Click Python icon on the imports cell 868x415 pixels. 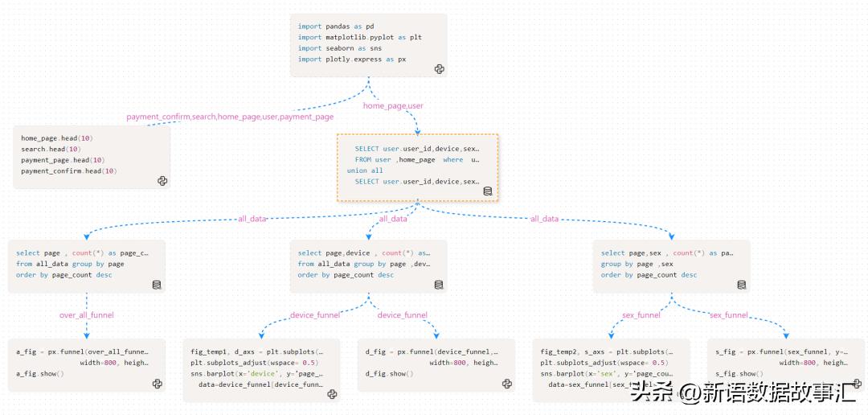tap(439, 68)
